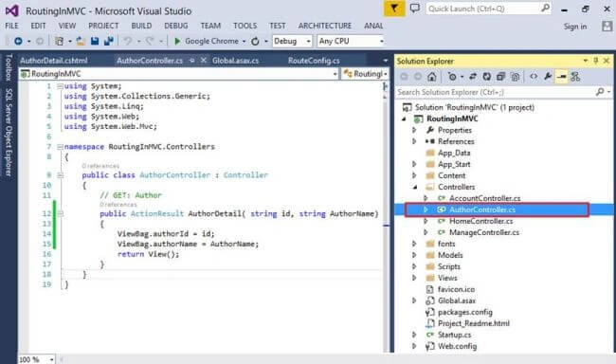Click the browser Refresh toolbar icon
616x364 pixels.
(255, 41)
